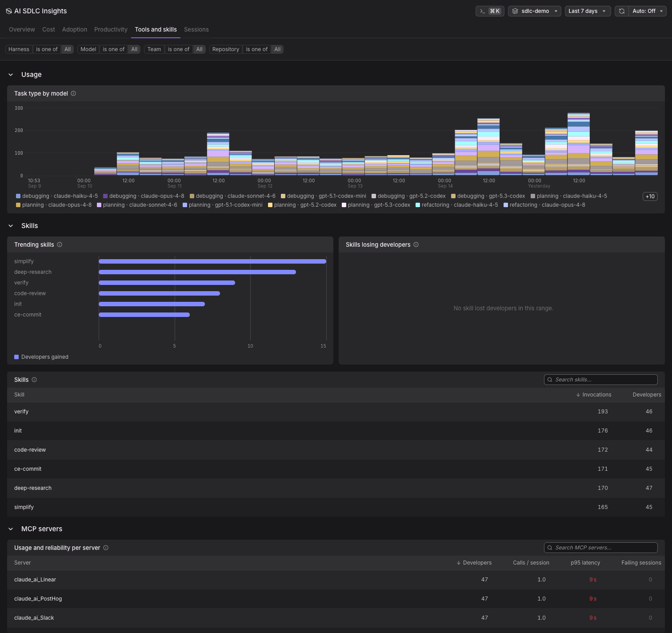Toggle legend refactoring · claude-opus-4-8 series

(x=544, y=205)
